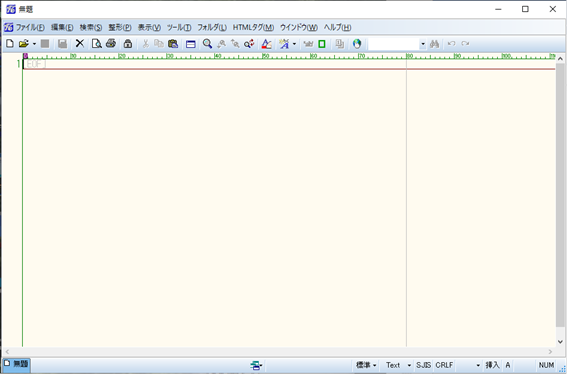Select the 無題 document tab at bottom

pyautogui.click(x=16, y=364)
